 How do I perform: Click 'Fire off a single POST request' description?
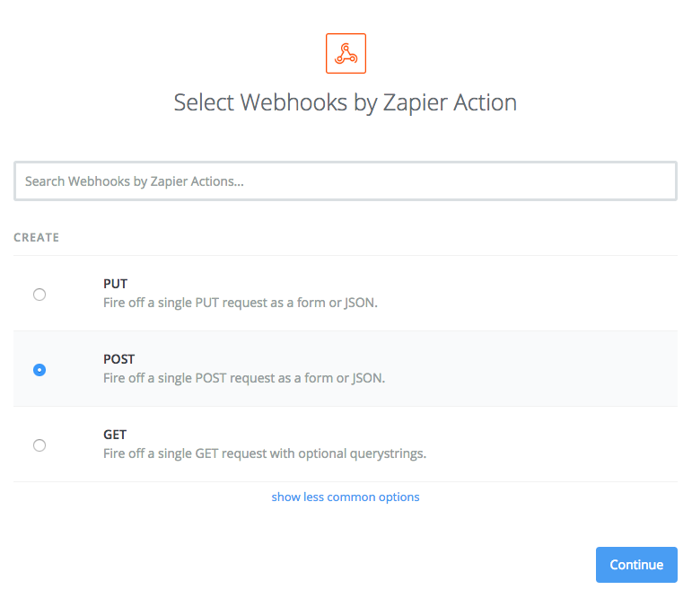[244, 378]
